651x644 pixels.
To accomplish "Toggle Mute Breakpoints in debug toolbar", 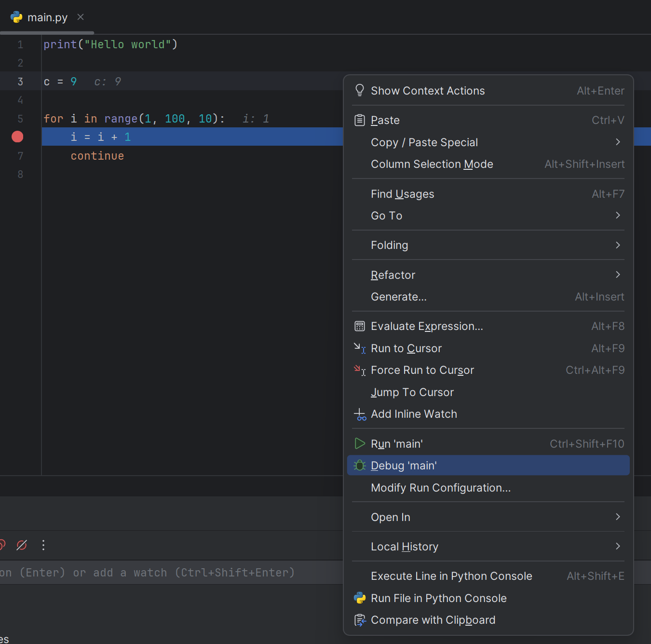I will pos(22,545).
